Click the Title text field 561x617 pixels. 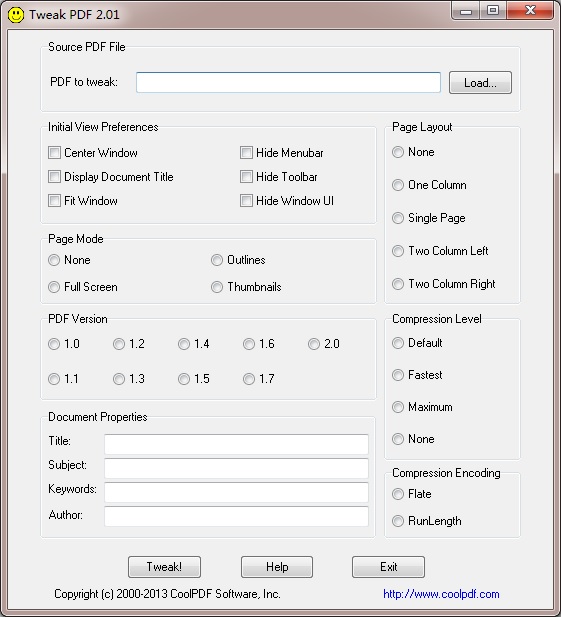236,444
